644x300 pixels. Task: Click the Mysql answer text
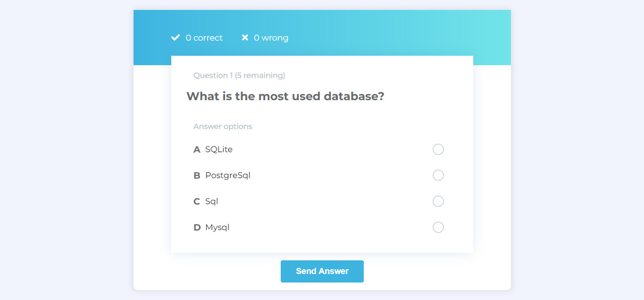(x=217, y=227)
